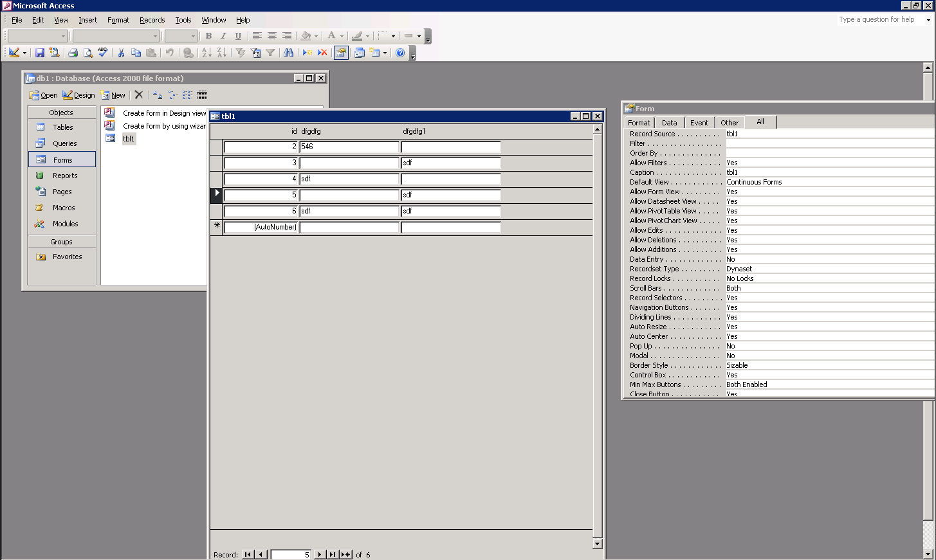Run the Spelling check icon
Image resolution: width=936 pixels, height=560 pixels.
tap(102, 53)
